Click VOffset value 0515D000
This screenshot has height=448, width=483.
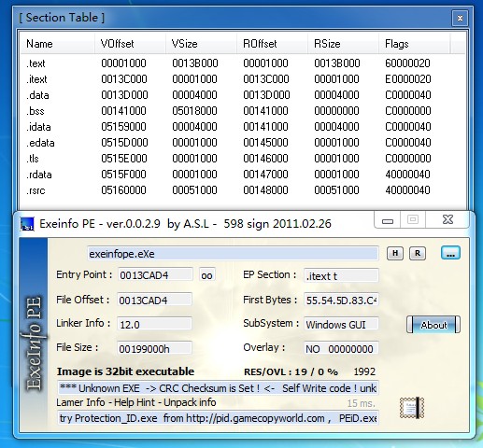[x=124, y=143]
